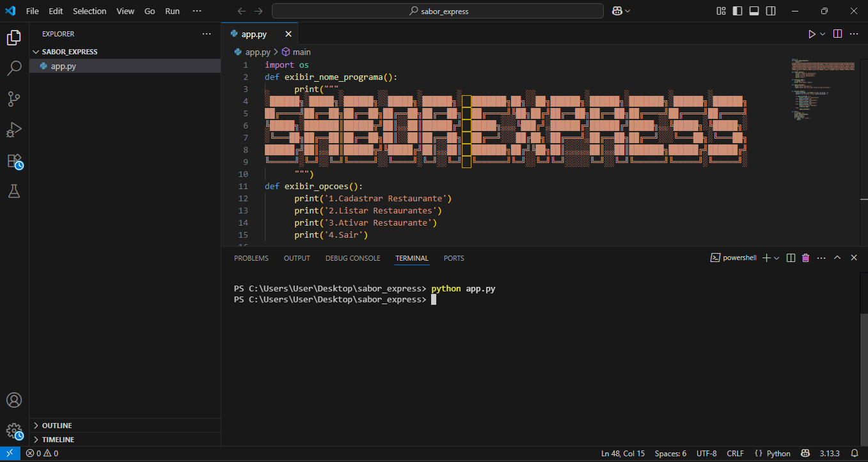
Task: Change the Spaces: 6 indentation setting
Action: tap(670, 454)
